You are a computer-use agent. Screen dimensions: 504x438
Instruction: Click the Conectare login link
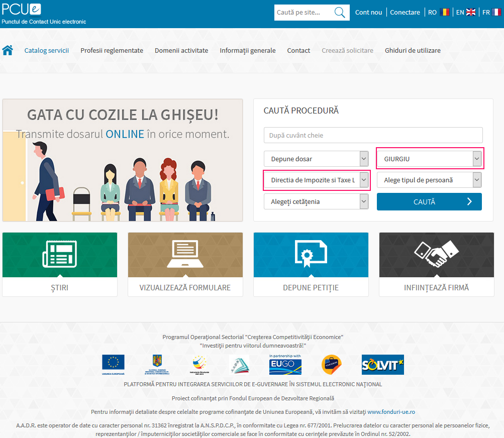(x=405, y=12)
